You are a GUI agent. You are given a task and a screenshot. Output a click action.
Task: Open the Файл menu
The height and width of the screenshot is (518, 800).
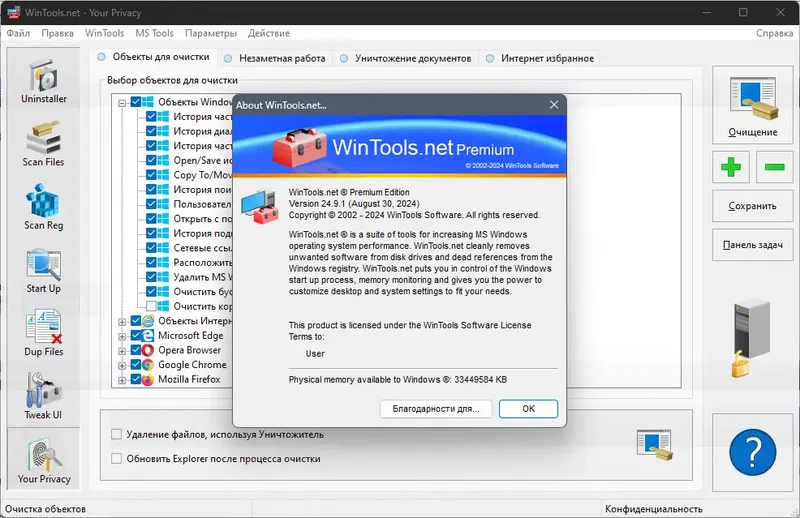click(x=18, y=33)
